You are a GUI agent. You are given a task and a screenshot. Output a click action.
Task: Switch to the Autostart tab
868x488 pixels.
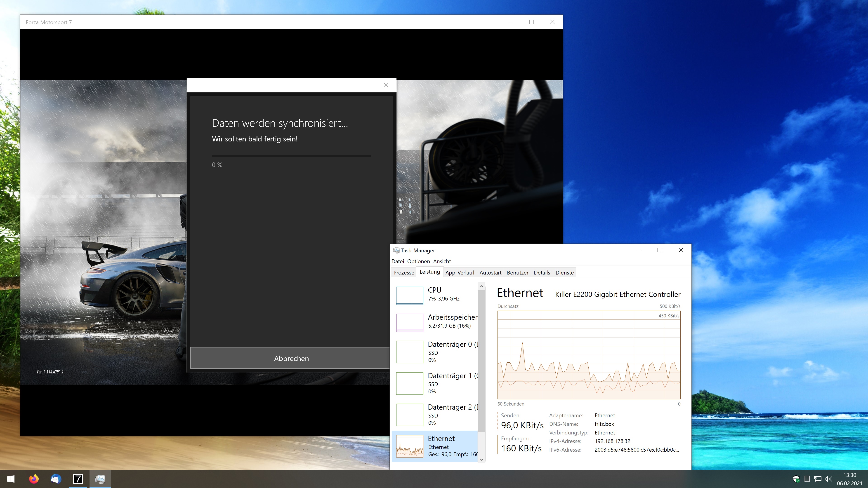tap(490, 272)
